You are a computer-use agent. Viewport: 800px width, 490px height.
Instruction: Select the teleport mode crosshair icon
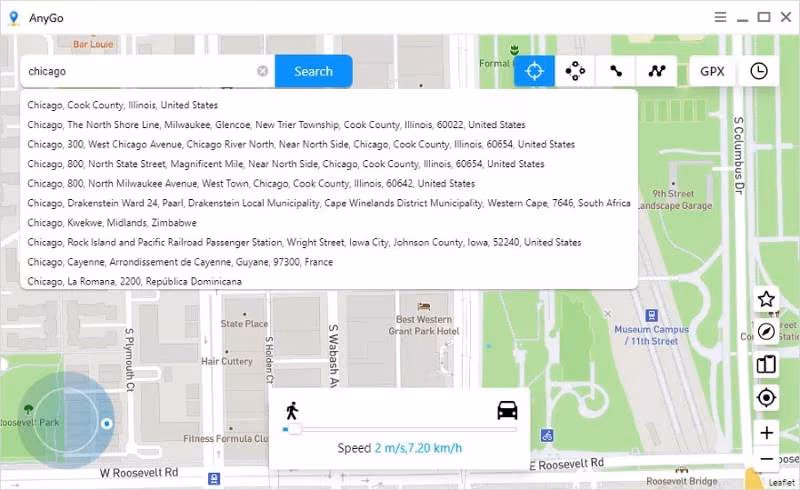point(534,71)
